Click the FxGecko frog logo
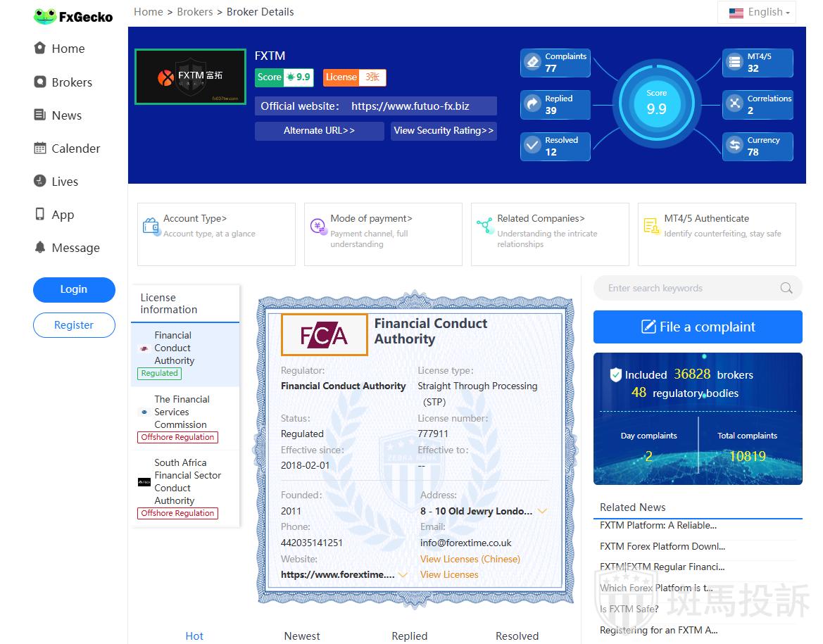The width and height of the screenshot is (823, 644). 45,16
